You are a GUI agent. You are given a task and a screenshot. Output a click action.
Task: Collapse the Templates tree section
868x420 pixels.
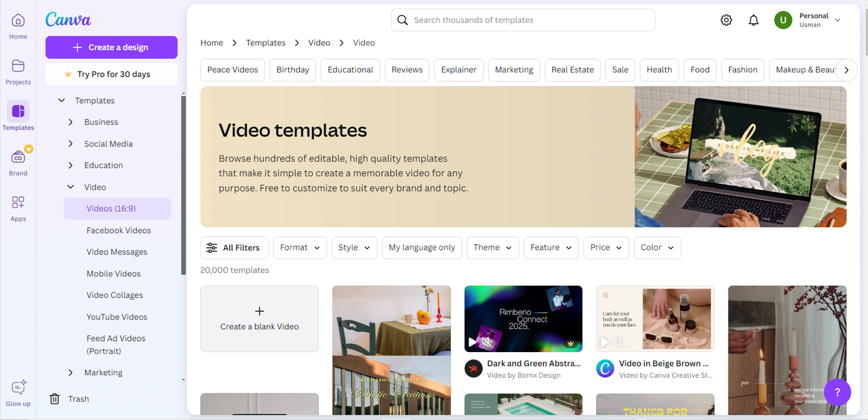62,100
